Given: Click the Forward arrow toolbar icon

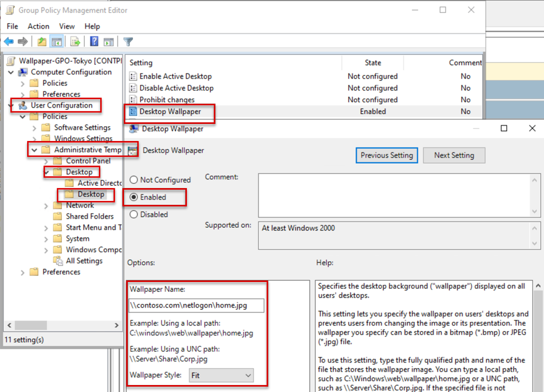Looking at the screenshot, I should pos(23,41).
